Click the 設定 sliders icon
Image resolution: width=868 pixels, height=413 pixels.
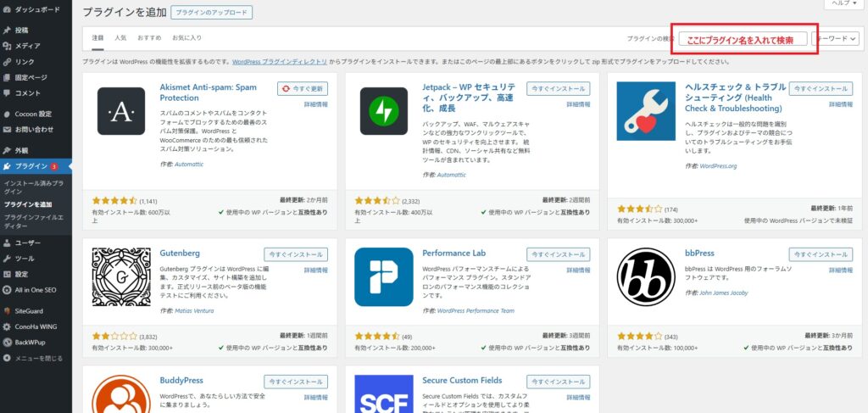tap(7, 274)
